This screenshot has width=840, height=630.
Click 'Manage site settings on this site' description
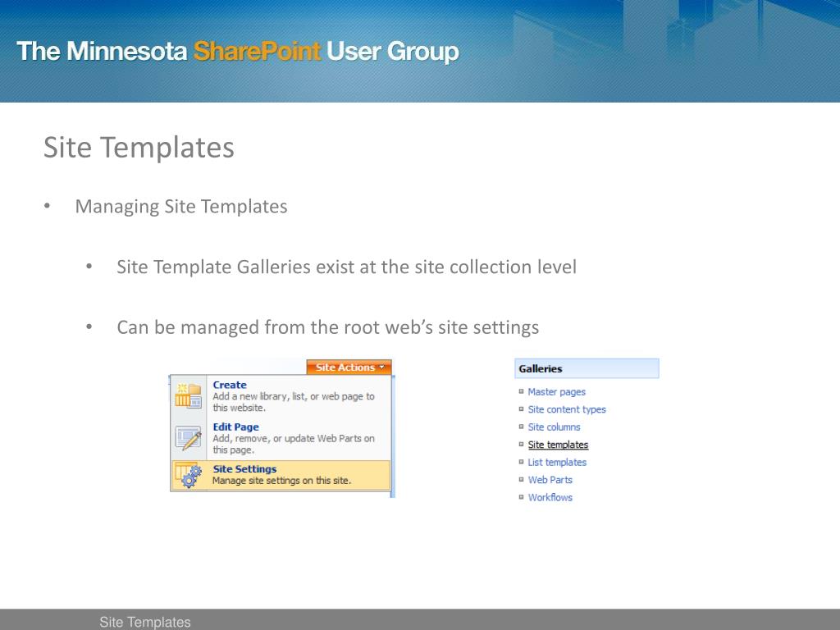click(x=282, y=481)
